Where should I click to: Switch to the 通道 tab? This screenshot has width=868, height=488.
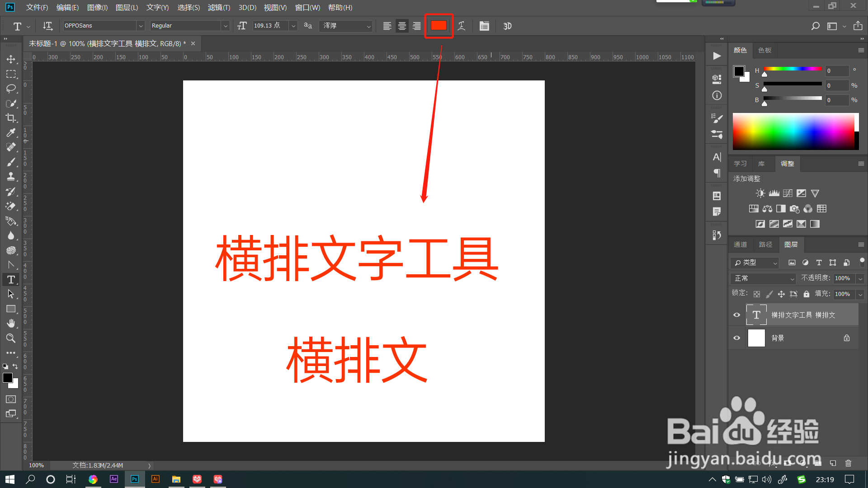point(740,244)
